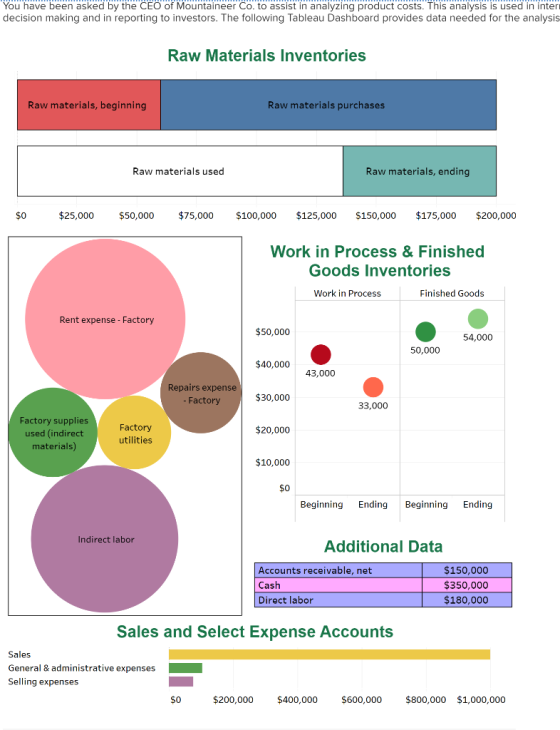Viewport: 560px width, 730px height.
Task: Click the Accounts receivable, net label cell
Action: point(338,570)
